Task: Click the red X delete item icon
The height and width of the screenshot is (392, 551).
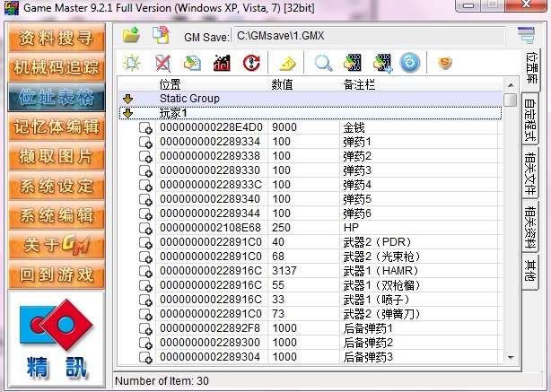Action: (x=162, y=64)
